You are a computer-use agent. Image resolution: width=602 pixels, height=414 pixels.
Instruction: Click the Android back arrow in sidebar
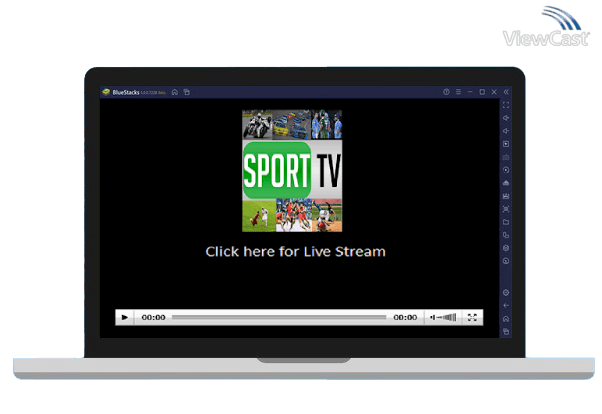point(506,306)
